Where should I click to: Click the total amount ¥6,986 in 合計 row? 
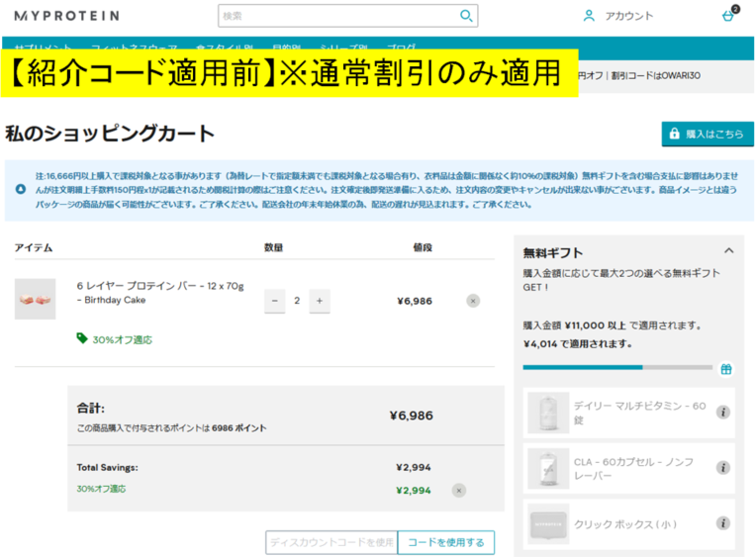pos(412,416)
